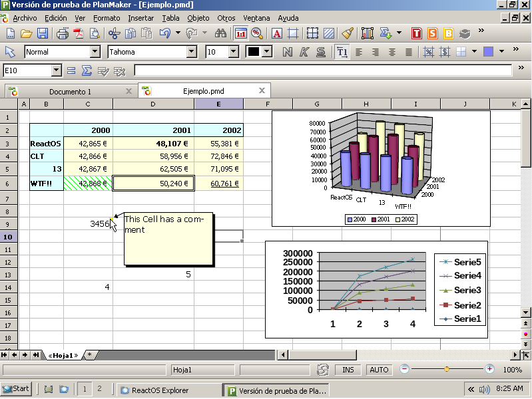Click the zoom slider in status bar

(447, 369)
